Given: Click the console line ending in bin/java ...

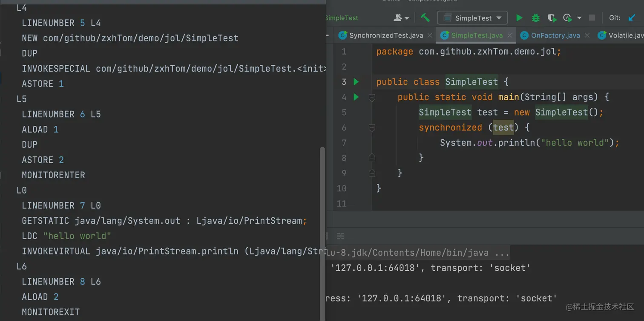Looking at the screenshot, I should (x=417, y=253).
